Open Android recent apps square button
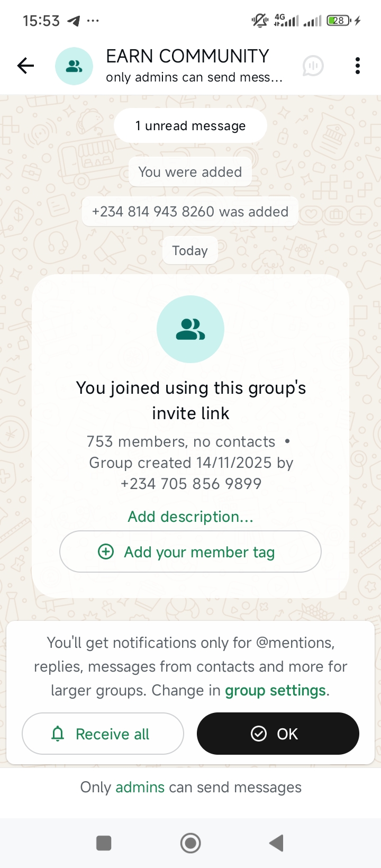381x868 pixels. click(104, 843)
